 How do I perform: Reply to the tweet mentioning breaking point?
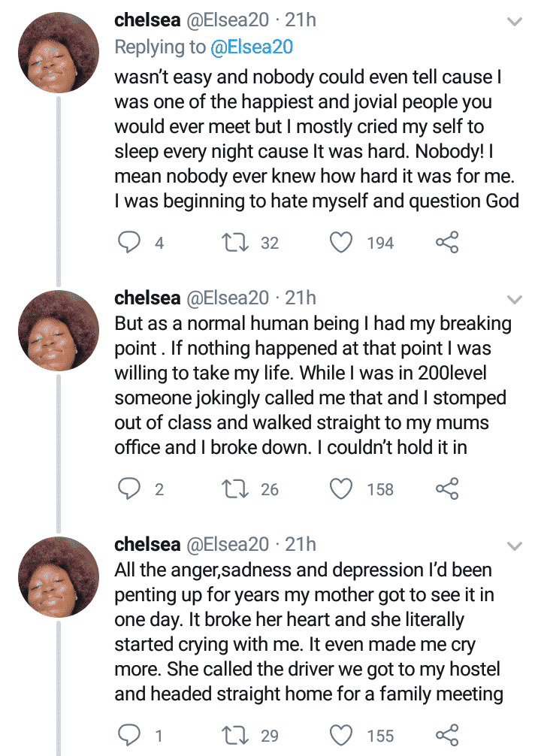point(131,488)
